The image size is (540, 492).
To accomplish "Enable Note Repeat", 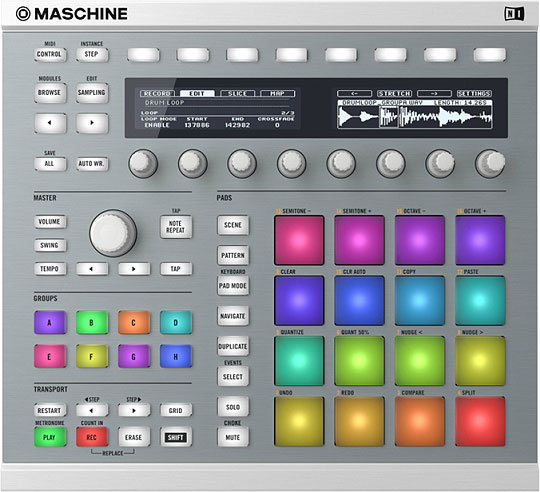I will 176,227.
